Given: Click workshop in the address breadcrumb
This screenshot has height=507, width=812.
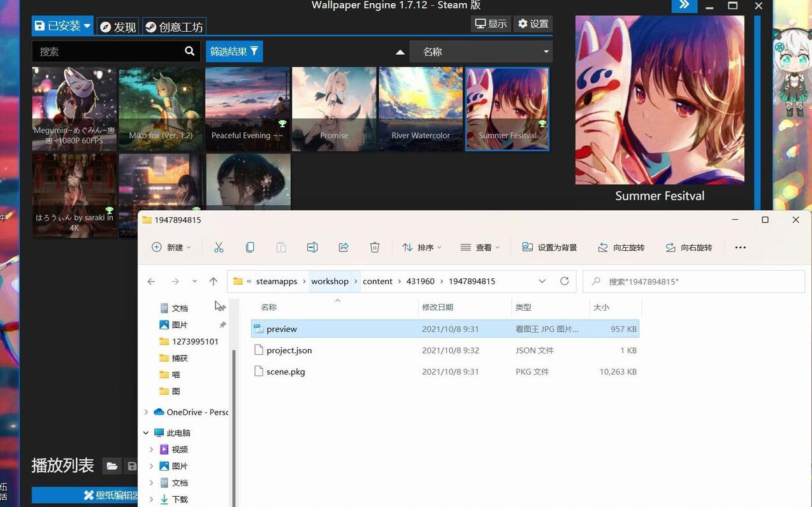Looking at the screenshot, I should pos(330,281).
